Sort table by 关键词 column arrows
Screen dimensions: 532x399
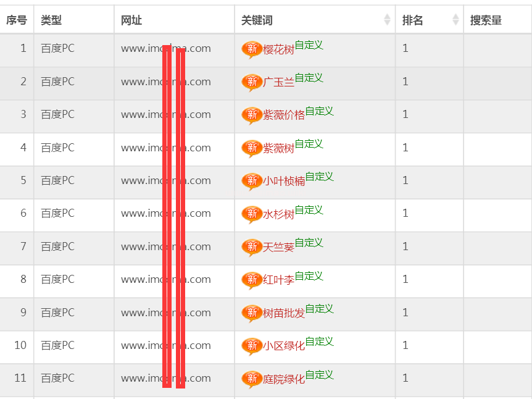click(x=387, y=20)
